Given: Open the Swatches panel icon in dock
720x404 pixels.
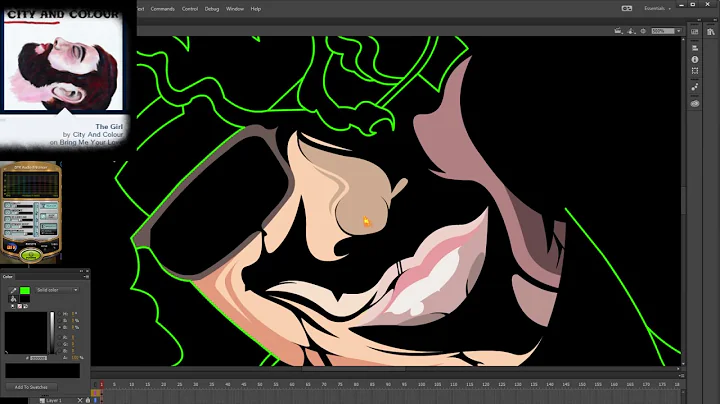Looking at the screenshot, I should click(695, 32).
